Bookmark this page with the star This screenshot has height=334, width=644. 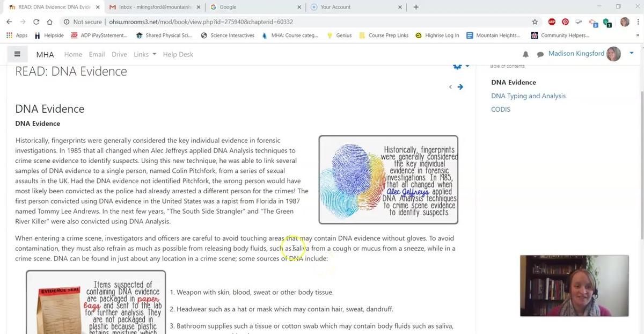pos(535,21)
